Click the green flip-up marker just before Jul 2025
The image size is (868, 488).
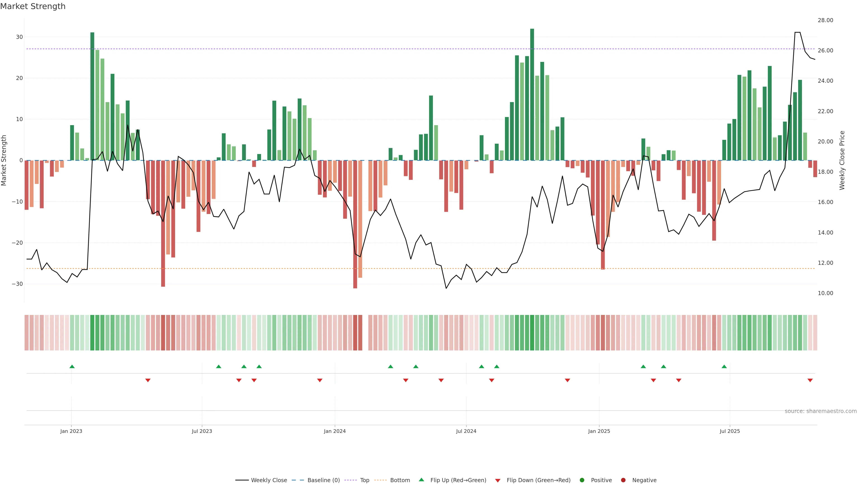[724, 366]
